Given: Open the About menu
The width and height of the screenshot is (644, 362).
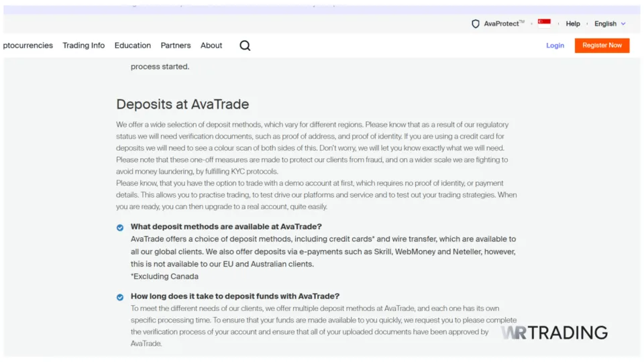Looking at the screenshot, I should pos(211,46).
